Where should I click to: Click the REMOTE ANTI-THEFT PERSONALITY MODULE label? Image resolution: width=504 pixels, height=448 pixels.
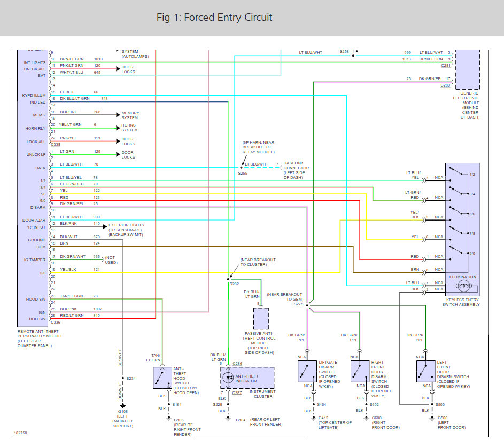40,339
